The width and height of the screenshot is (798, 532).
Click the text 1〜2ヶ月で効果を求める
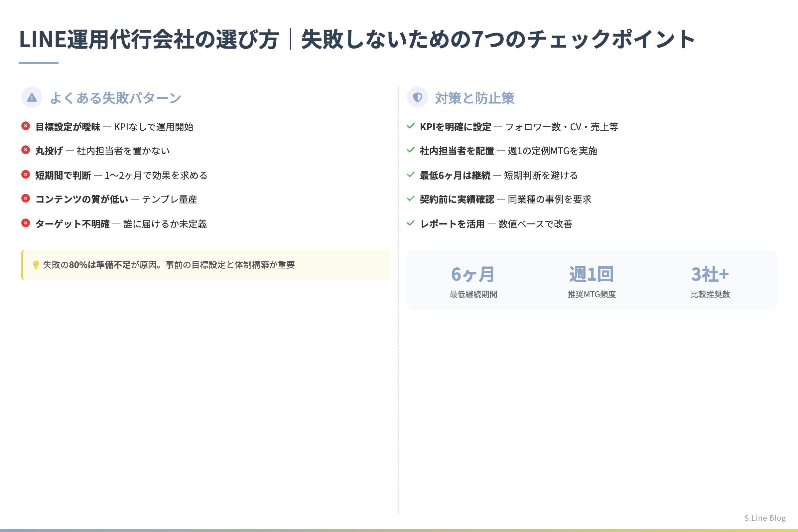[x=156, y=176]
